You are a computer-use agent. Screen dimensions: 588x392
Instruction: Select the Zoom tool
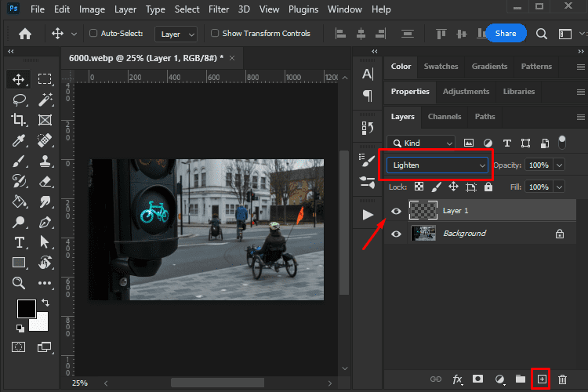tap(19, 282)
